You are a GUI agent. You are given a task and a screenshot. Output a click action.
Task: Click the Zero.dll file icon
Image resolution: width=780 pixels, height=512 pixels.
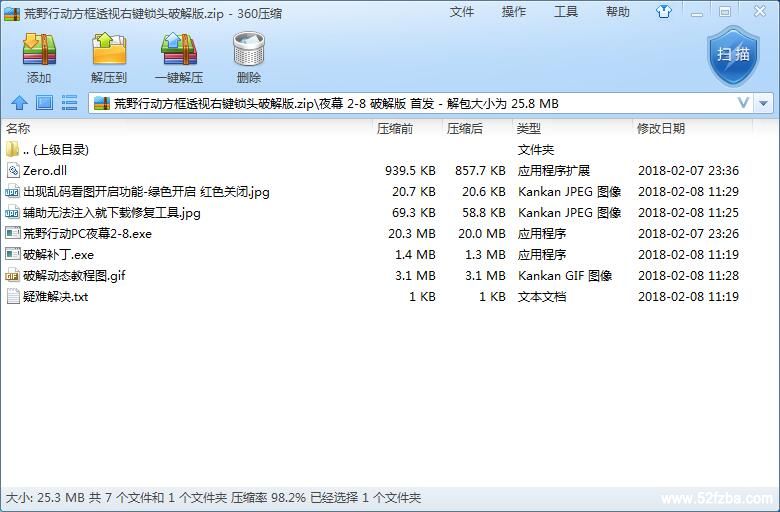(13, 171)
